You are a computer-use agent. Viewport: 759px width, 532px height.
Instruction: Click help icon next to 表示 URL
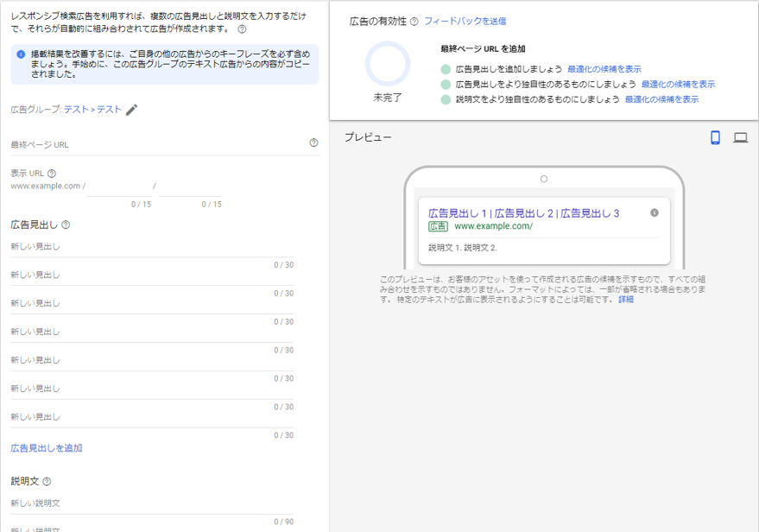[x=52, y=174]
